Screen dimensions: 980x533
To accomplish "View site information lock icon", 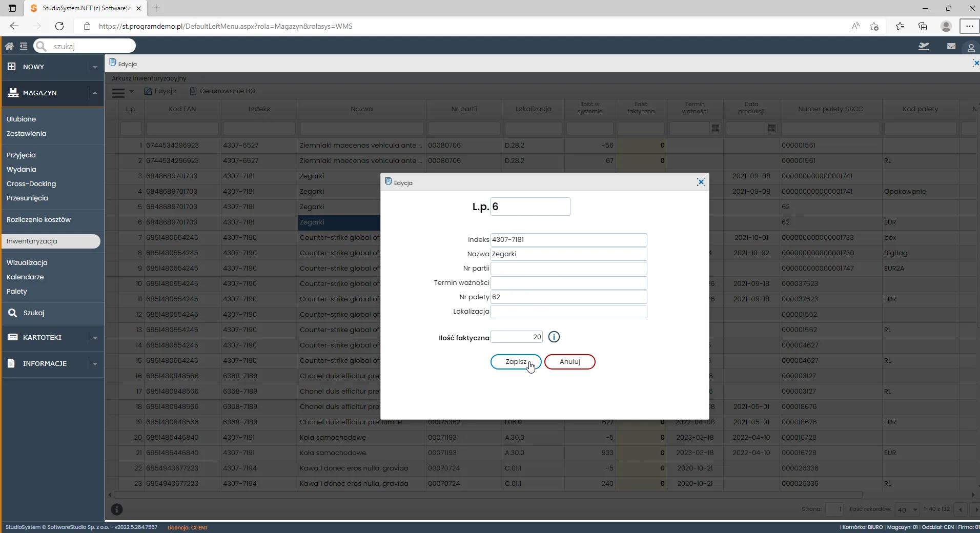I will point(87,26).
